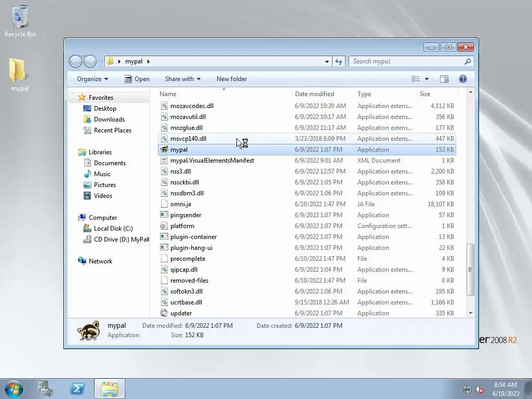Screen dimensions: 532x399
Task: Open the address bar history dropdown
Action: (327, 61)
